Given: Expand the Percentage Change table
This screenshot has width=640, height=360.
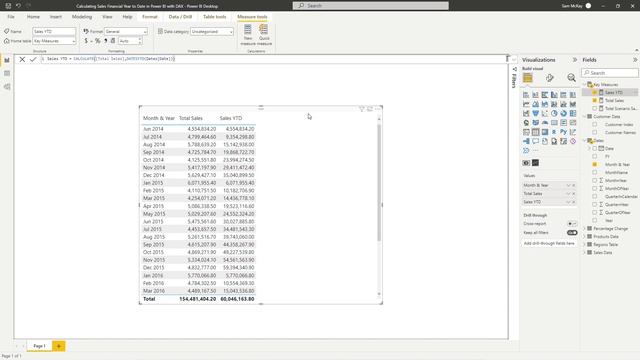Looking at the screenshot, I should tap(584, 229).
